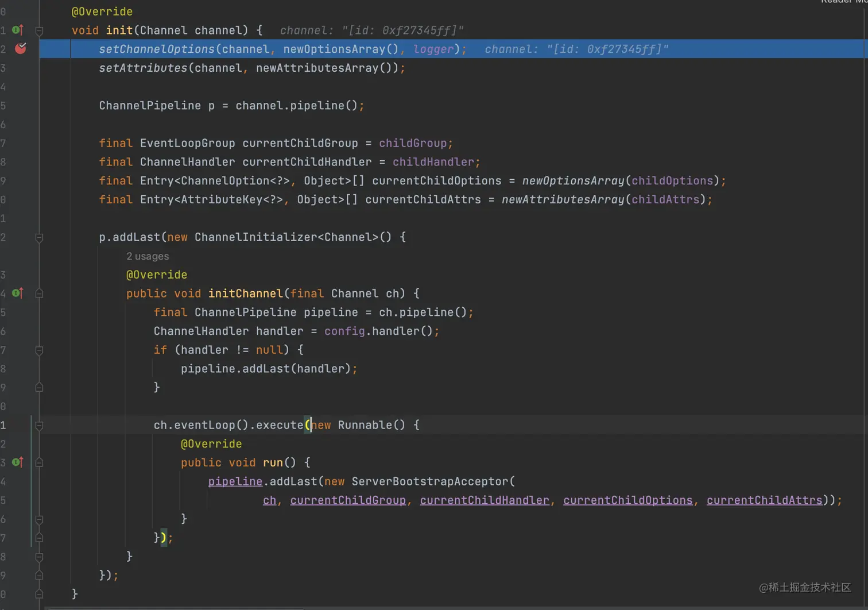
Task: Click the underlined currentChildOptions argument
Action: [x=628, y=500]
